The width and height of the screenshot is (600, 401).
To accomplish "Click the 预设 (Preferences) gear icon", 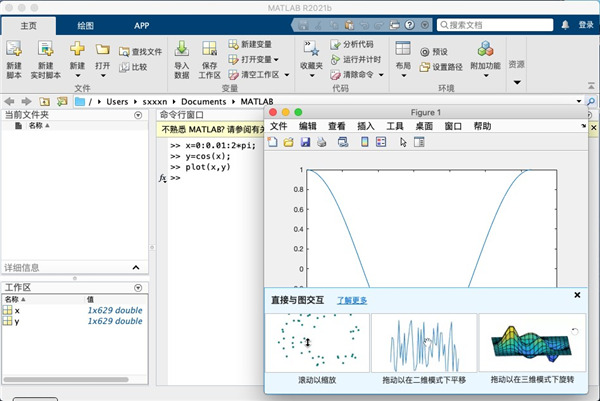I will tap(425, 52).
